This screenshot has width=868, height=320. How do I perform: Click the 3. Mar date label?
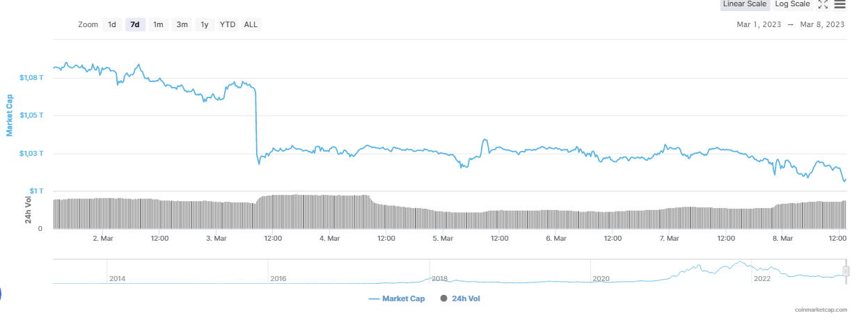216,238
